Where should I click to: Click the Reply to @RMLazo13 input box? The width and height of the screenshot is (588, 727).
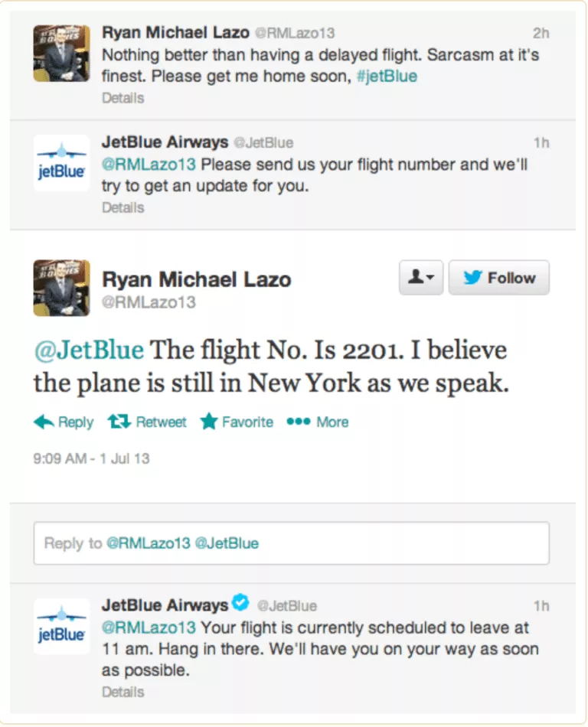click(291, 543)
